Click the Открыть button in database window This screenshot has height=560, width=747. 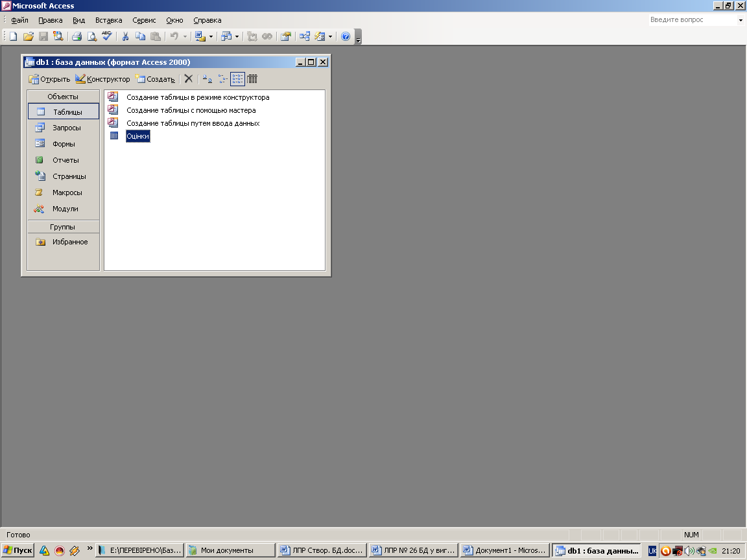coord(49,79)
